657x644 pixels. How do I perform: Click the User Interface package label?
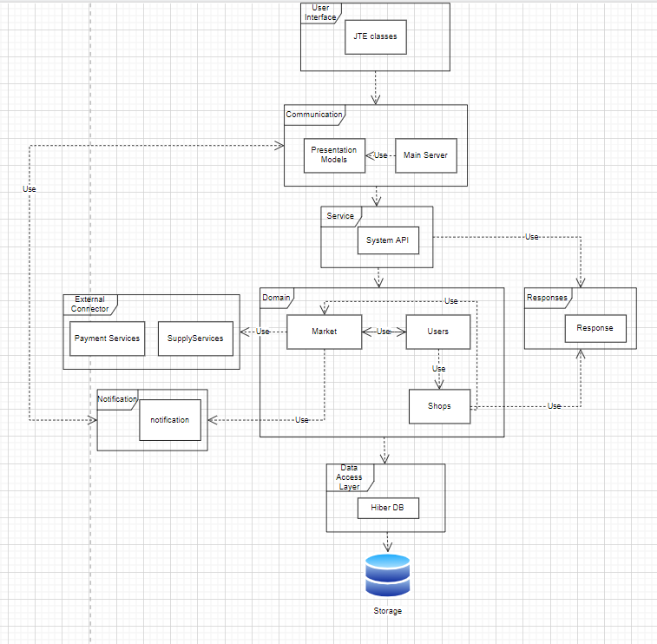point(320,12)
